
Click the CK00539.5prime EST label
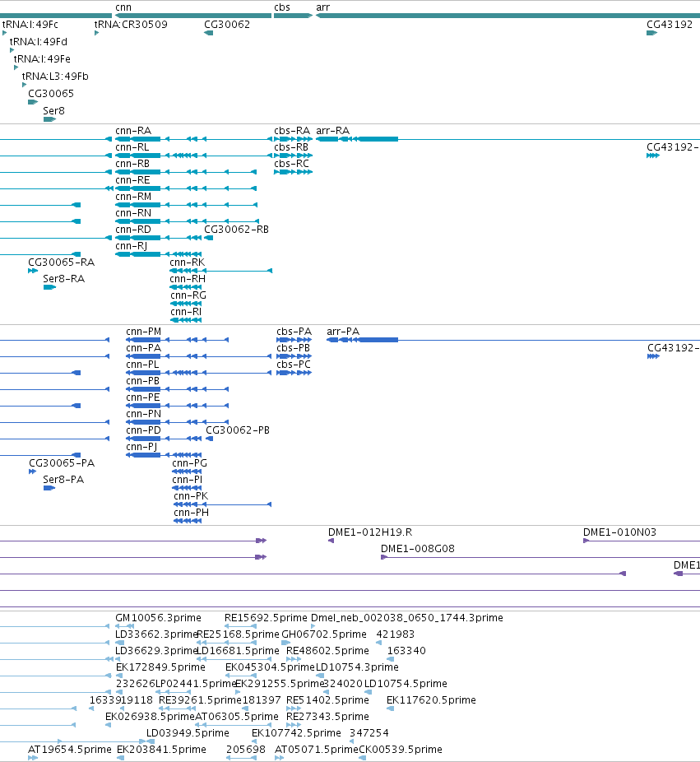tap(401, 750)
